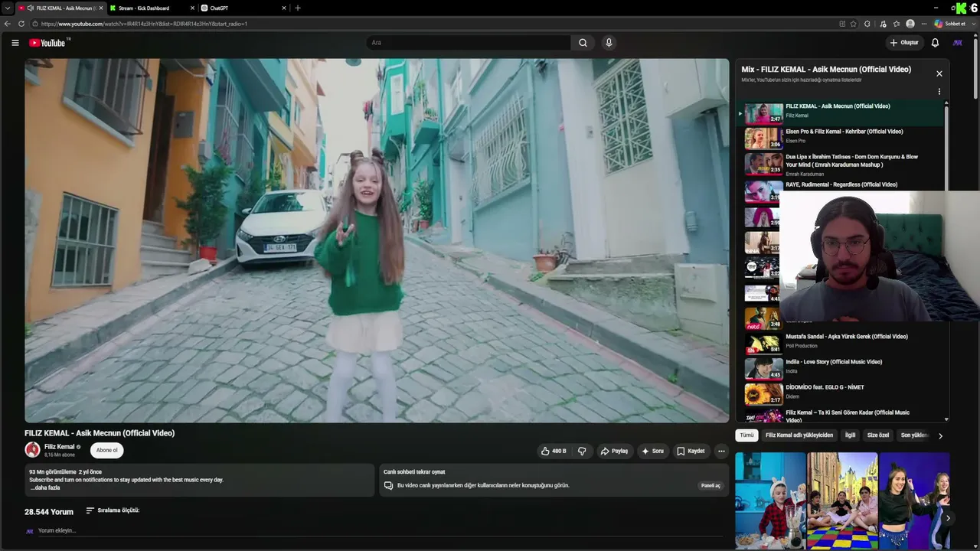This screenshot has height=551, width=980.
Task: Go back to the previous page
Action: [8, 24]
